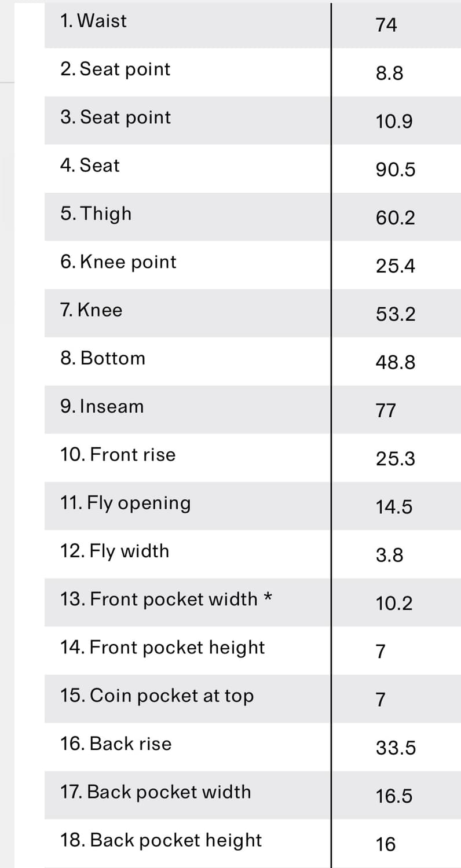Click the Thigh value 60.2
Viewport: 461px width, 868px height.
coord(396,218)
